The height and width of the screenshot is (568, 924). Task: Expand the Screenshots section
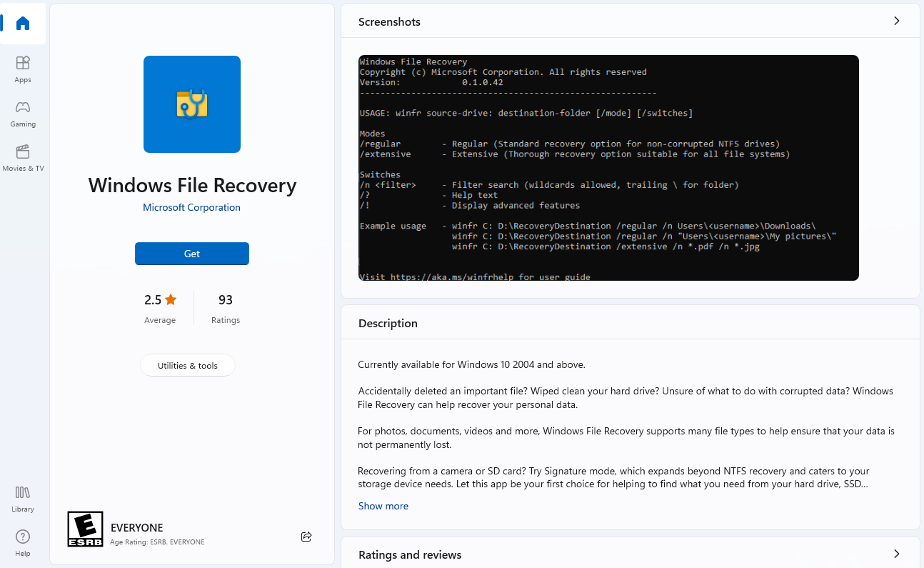[897, 21]
